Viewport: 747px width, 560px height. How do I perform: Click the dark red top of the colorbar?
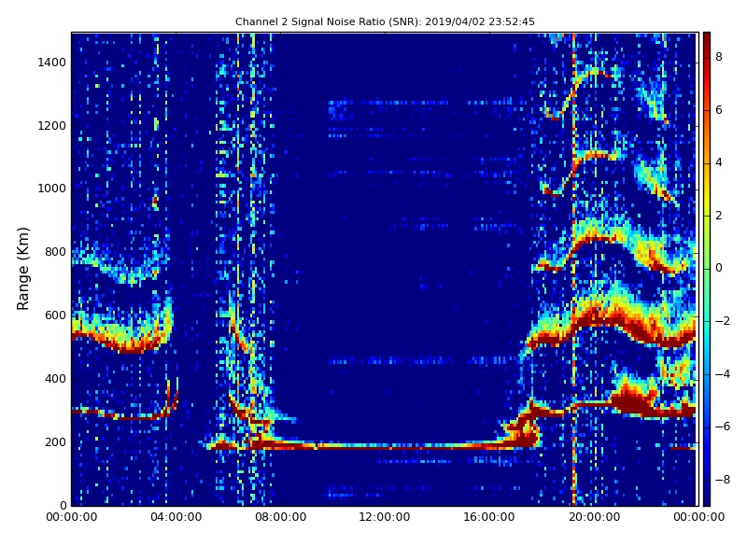click(x=707, y=40)
